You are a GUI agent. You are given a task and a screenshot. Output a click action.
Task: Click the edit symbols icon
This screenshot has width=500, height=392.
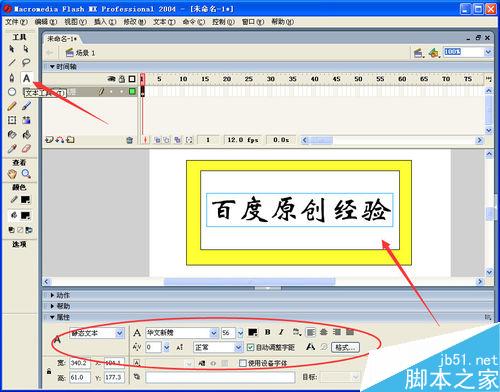pyautogui.click(x=434, y=53)
